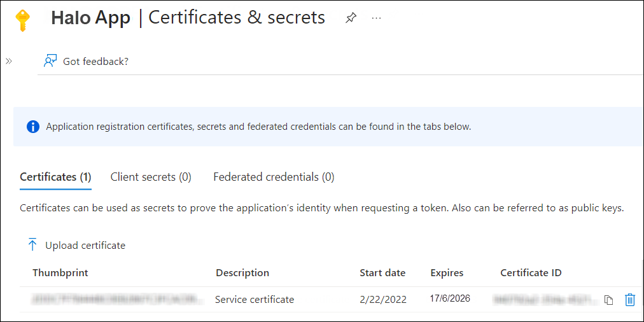This screenshot has height=322, width=644.
Task: Click the Expires column header
Action: [447, 273]
